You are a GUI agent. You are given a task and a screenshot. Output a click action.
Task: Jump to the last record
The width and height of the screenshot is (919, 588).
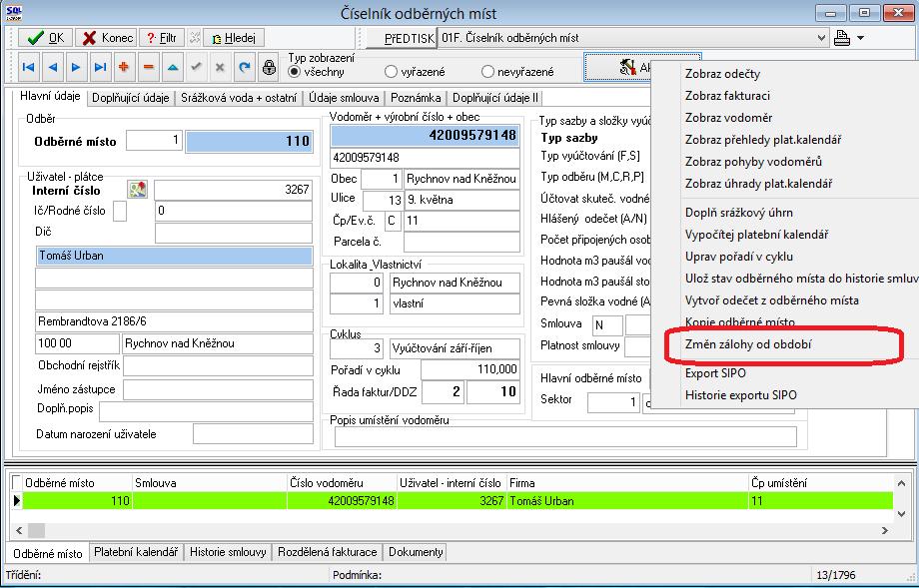[x=100, y=67]
